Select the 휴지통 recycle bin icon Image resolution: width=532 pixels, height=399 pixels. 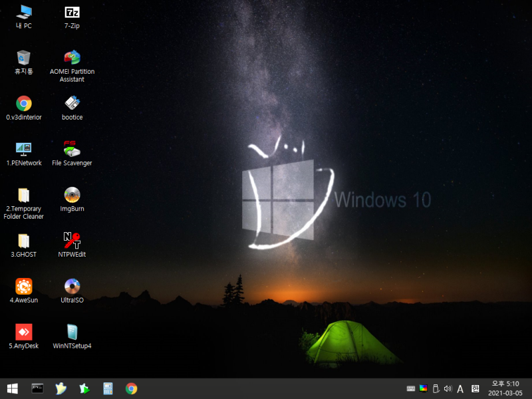point(24,58)
